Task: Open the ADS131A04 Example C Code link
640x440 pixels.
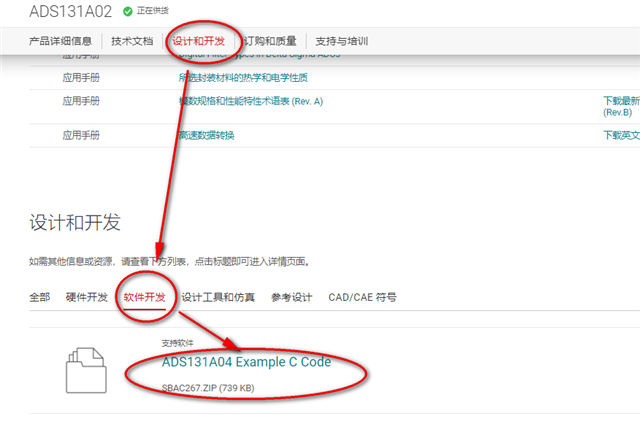Action: tap(247, 362)
